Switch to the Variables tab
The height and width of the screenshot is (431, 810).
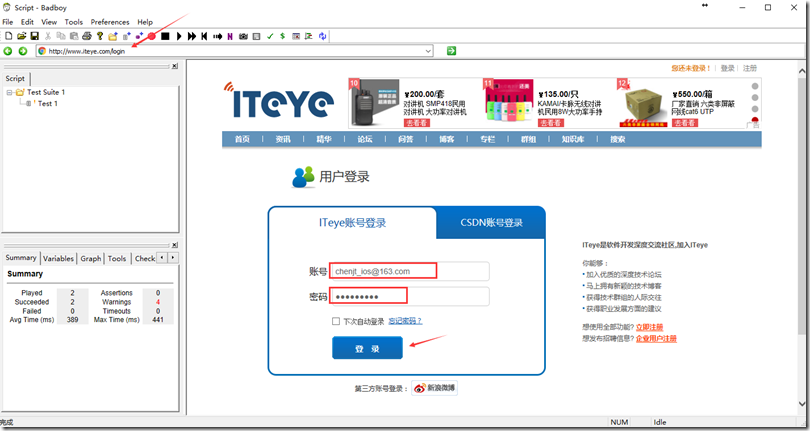[58, 258]
